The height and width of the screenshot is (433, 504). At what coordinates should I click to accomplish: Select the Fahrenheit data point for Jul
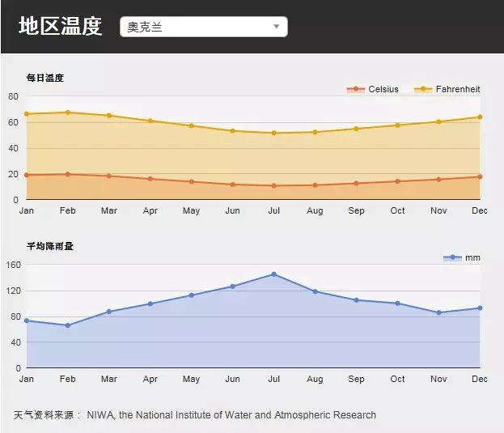[274, 133]
